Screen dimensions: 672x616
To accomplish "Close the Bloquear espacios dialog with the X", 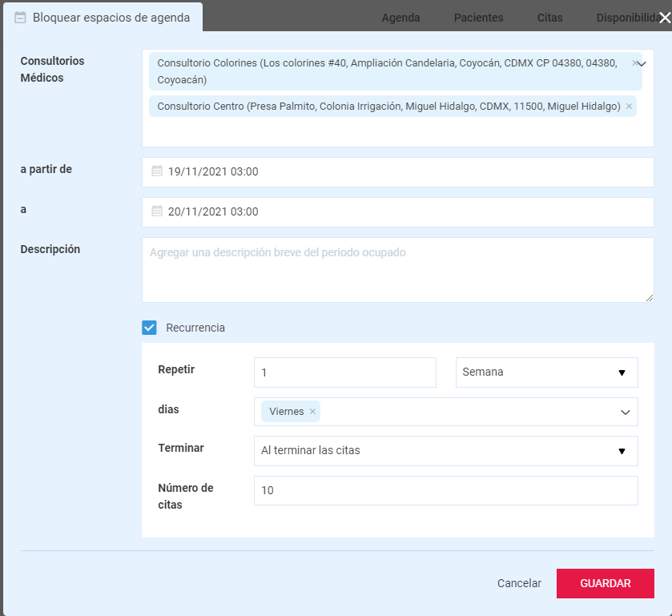I will click(x=665, y=18).
